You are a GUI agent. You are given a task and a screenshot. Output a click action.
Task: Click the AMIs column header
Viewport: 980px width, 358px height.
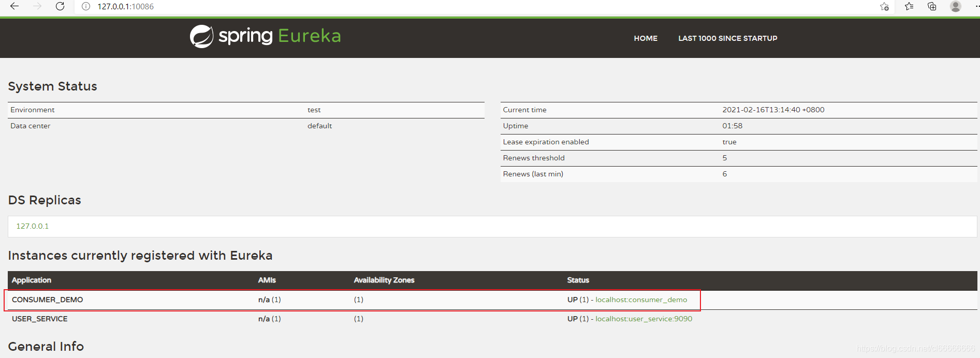point(267,280)
